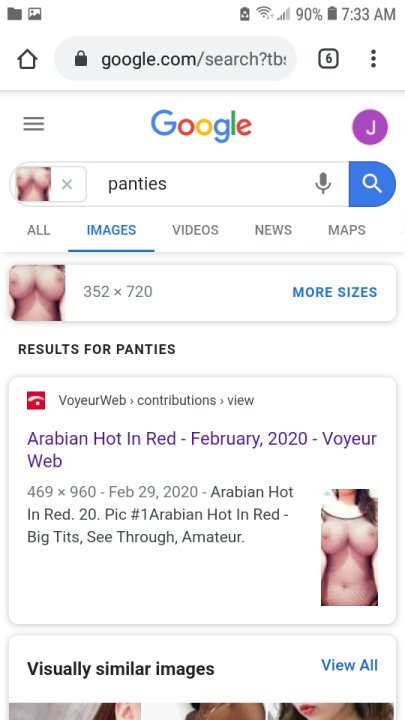
Task: Switch to the MAPS tab
Action: pos(347,230)
